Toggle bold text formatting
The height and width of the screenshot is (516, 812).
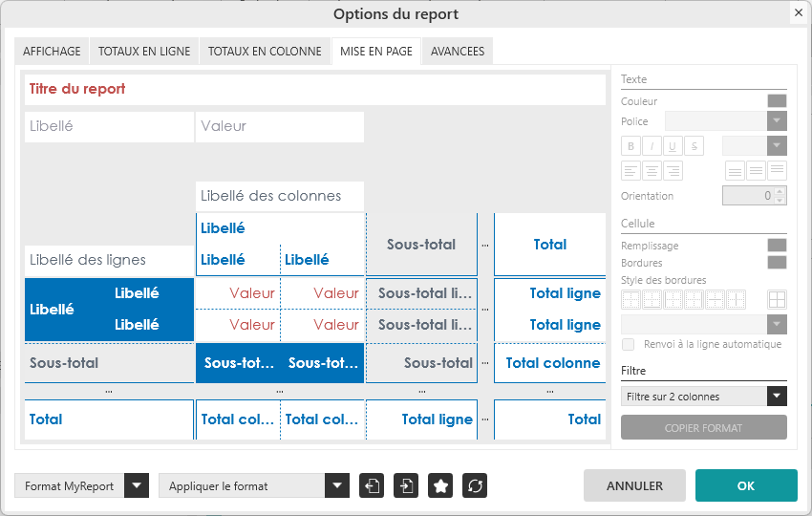(630, 146)
